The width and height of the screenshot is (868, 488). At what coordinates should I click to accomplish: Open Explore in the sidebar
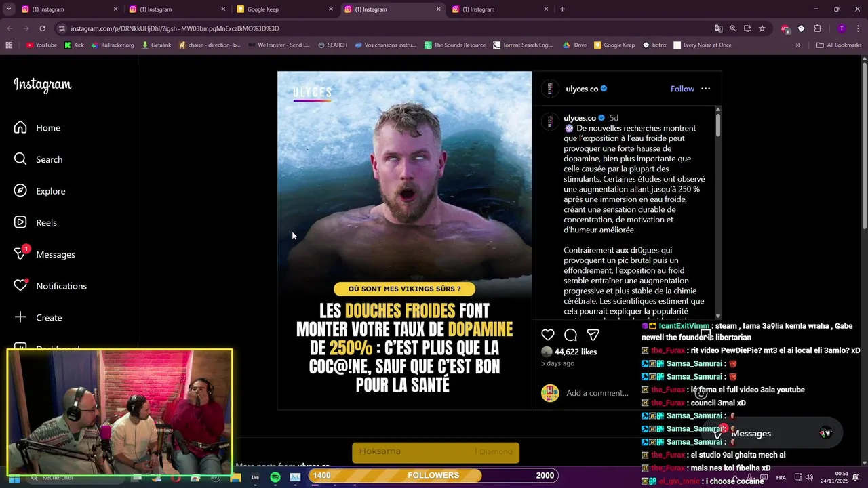pos(39,191)
